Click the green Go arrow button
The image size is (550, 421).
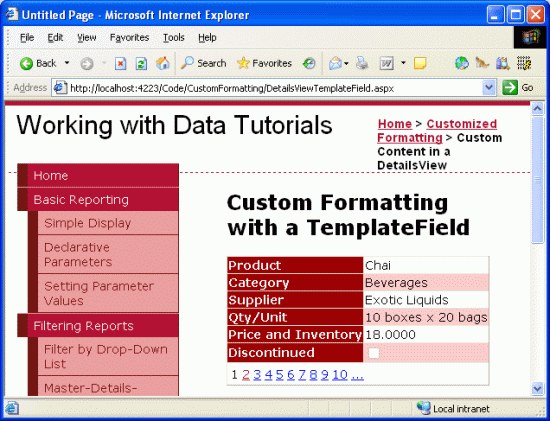pos(510,88)
